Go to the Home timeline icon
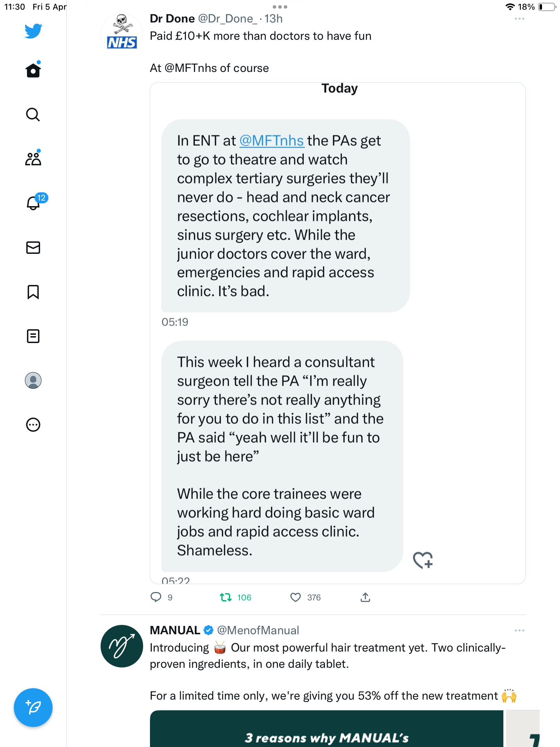Screen dimensions: 560x747 point(33,70)
